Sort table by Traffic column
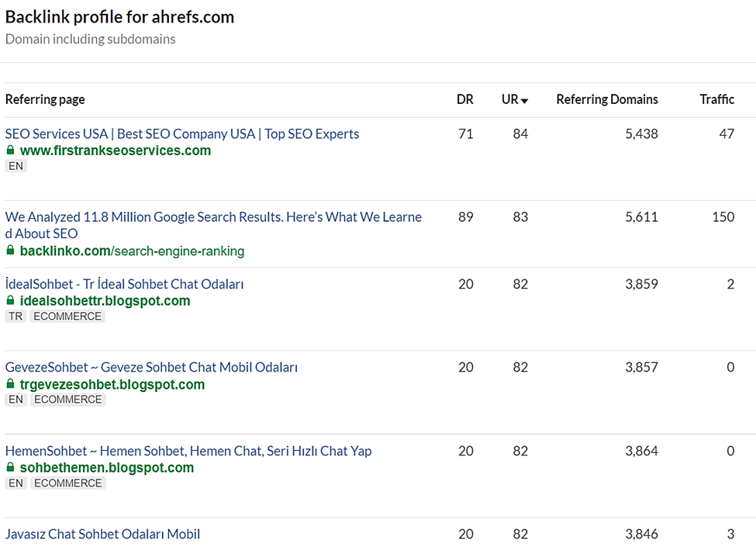The width and height of the screenshot is (756, 547). (717, 99)
